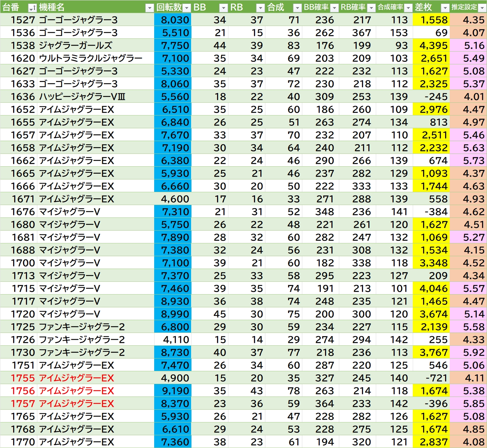Viewport: 487px width, 448px height.
Task: Select the 4,395 difference cell
Action: 431,45
